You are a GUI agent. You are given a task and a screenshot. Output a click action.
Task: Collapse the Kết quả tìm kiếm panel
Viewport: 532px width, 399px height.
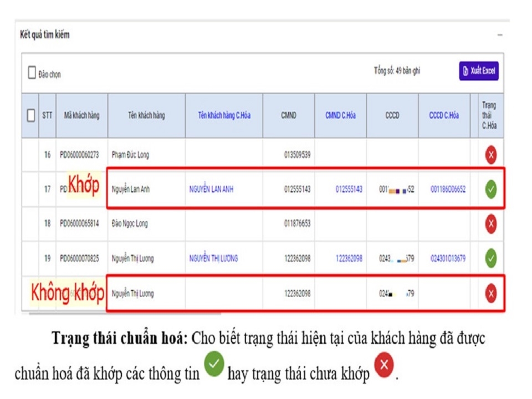(500, 35)
